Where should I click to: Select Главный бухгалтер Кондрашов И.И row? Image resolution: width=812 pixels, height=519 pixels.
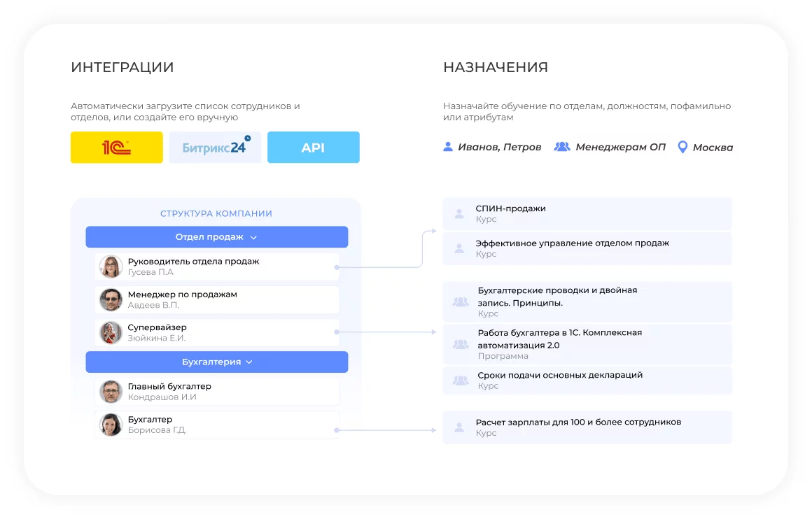click(x=217, y=392)
